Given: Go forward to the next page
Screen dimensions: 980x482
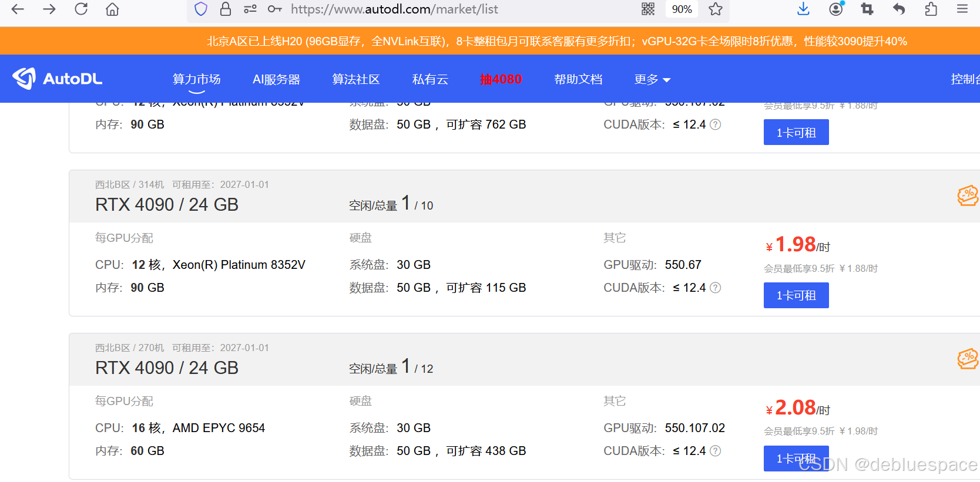Looking at the screenshot, I should click(x=49, y=9).
